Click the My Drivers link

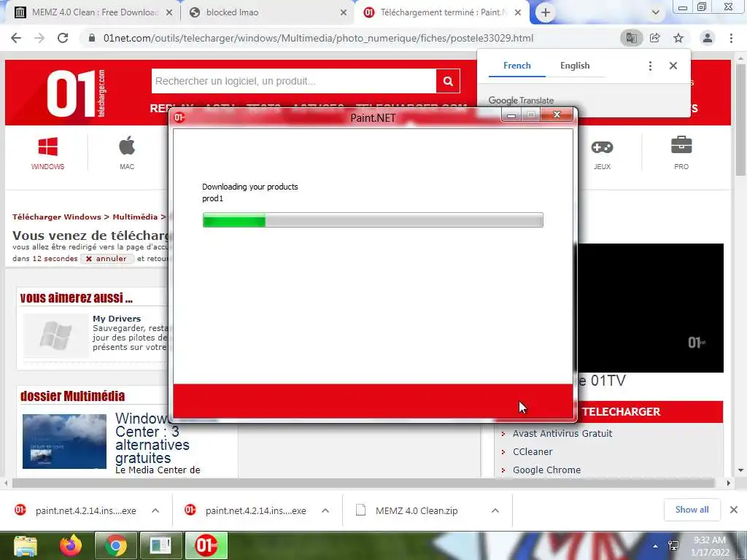(x=117, y=319)
